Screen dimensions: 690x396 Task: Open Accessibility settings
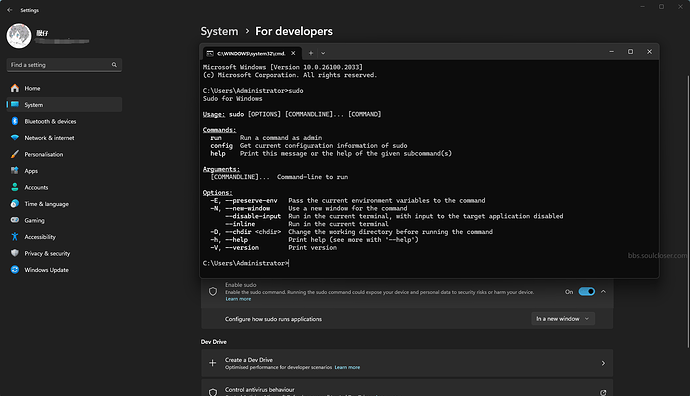[x=64, y=237]
